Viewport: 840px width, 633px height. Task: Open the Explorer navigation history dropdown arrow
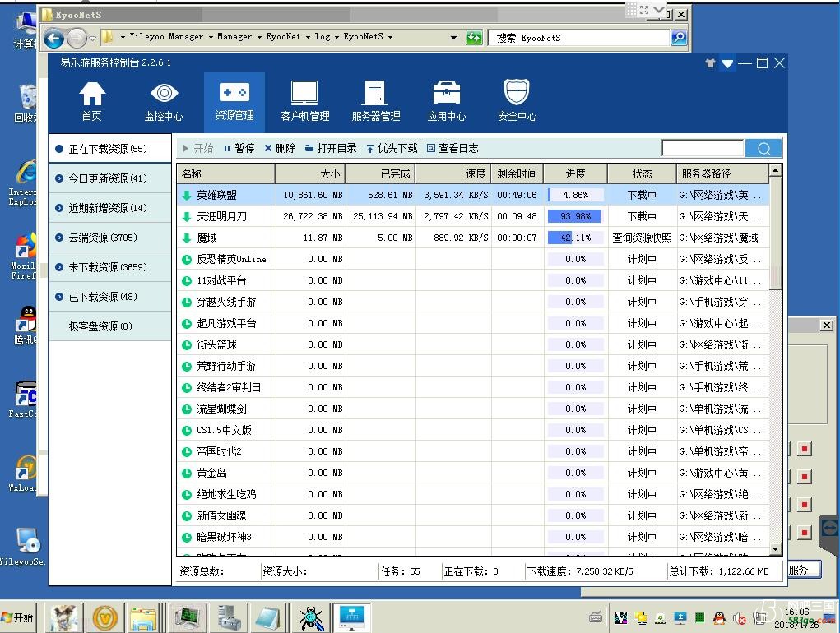click(92, 38)
